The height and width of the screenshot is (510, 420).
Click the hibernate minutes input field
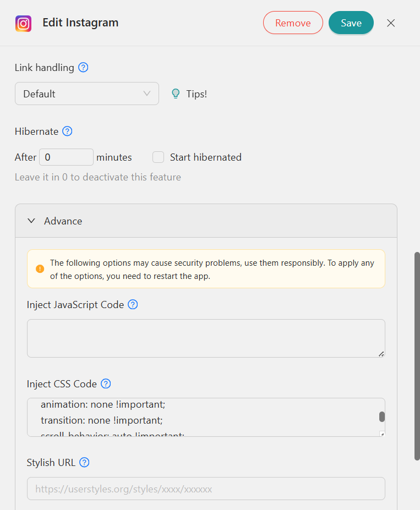[66, 157]
